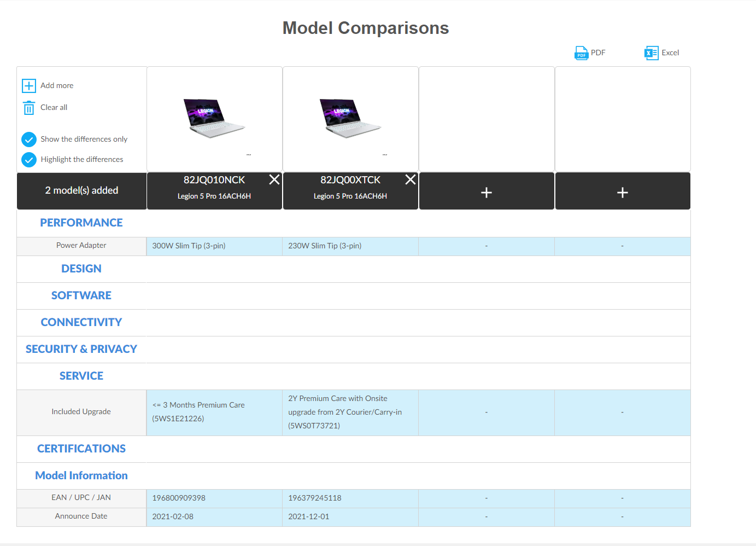Download comparison via PDF icon
Viewport: 756px width, 546px height.
tap(581, 53)
